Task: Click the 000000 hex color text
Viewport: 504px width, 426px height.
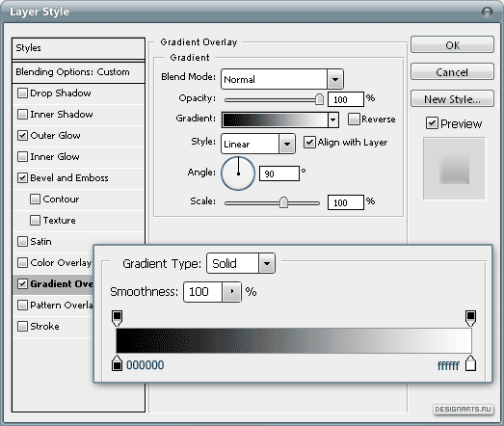Action: (x=145, y=365)
